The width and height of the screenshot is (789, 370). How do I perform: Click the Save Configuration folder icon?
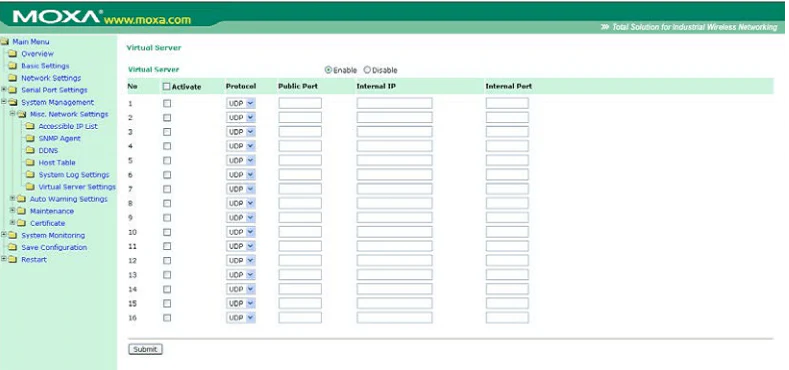click(x=13, y=248)
